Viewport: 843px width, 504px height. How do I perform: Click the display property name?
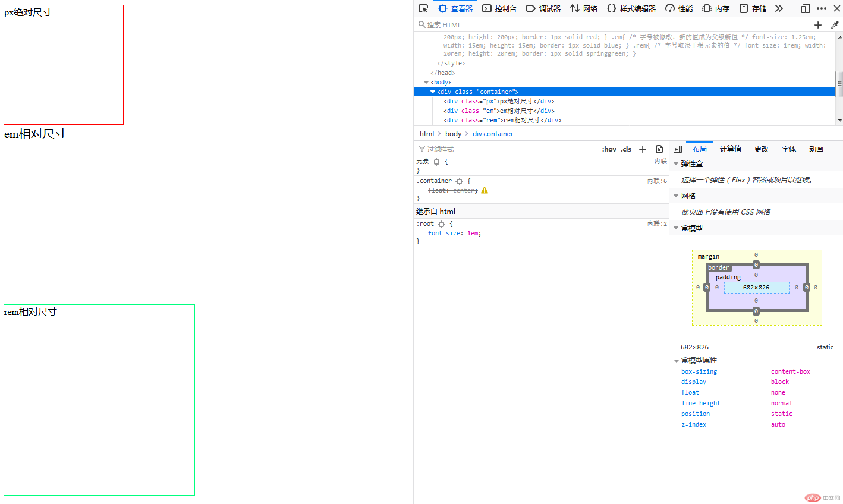694,382
